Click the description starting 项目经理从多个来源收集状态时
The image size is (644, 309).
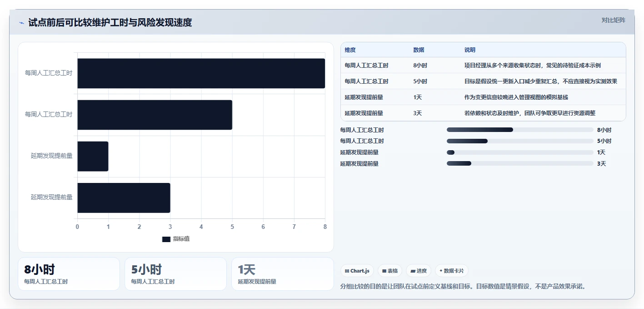pos(533,66)
